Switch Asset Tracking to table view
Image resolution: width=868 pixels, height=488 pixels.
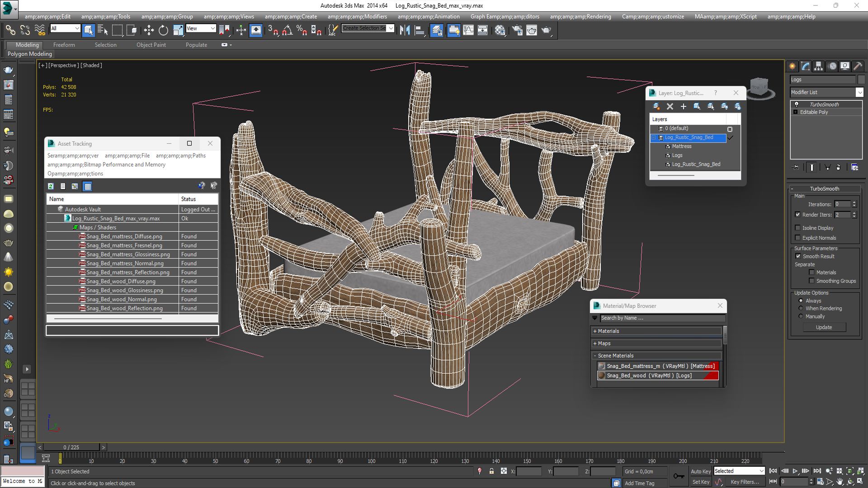[x=88, y=186]
